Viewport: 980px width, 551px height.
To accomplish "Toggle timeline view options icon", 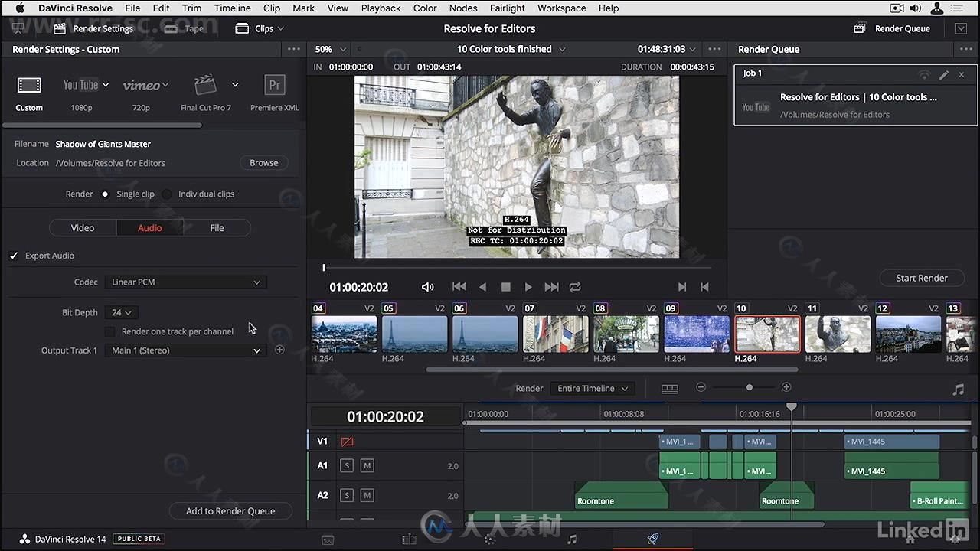I will point(670,388).
